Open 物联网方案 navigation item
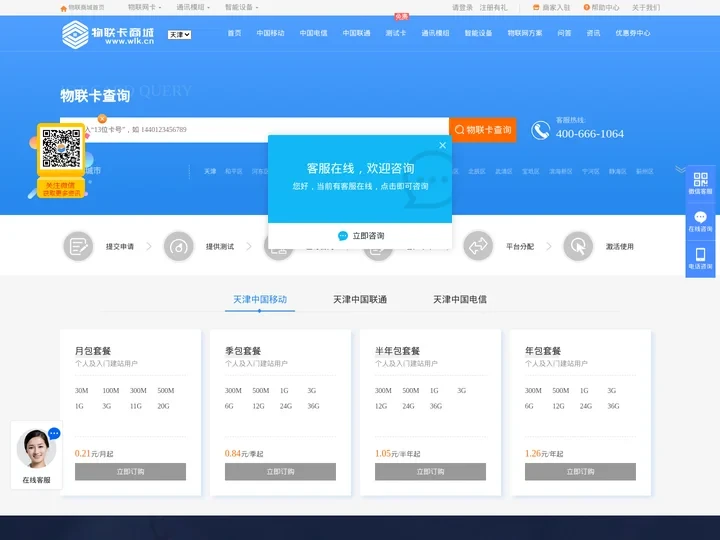The height and width of the screenshot is (540, 720). pyautogui.click(x=525, y=33)
